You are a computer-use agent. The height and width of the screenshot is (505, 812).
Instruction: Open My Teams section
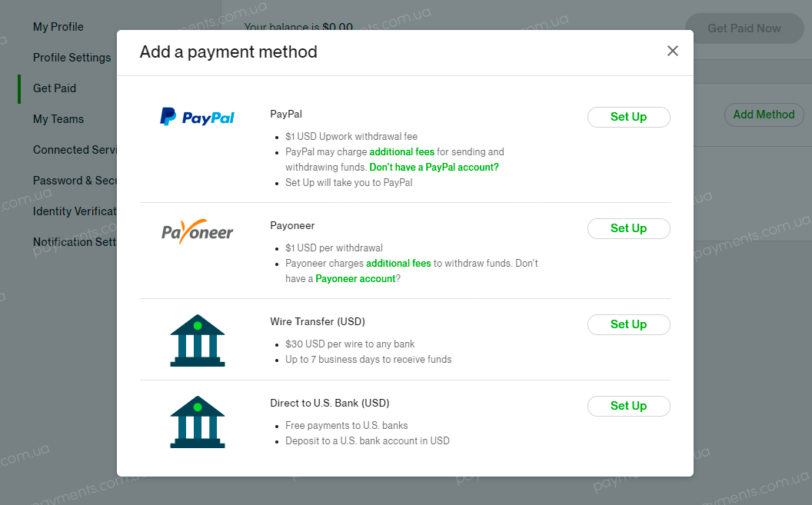pos(58,119)
